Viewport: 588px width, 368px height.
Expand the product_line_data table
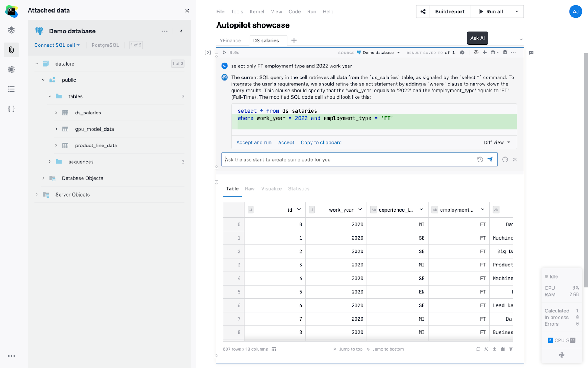coord(56,145)
